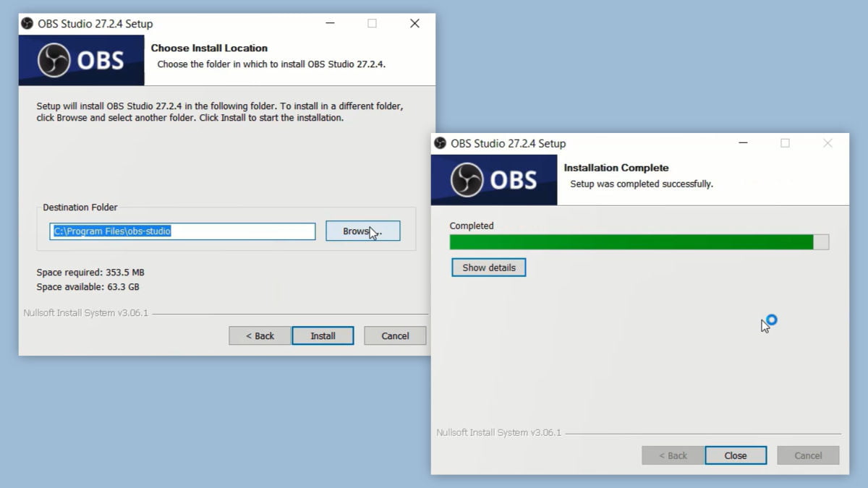The width and height of the screenshot is (868, 488).
Task: Click the grayed Cancel button in the Installation Complete window
Action: pyautogui.click(x=808, y=455)
